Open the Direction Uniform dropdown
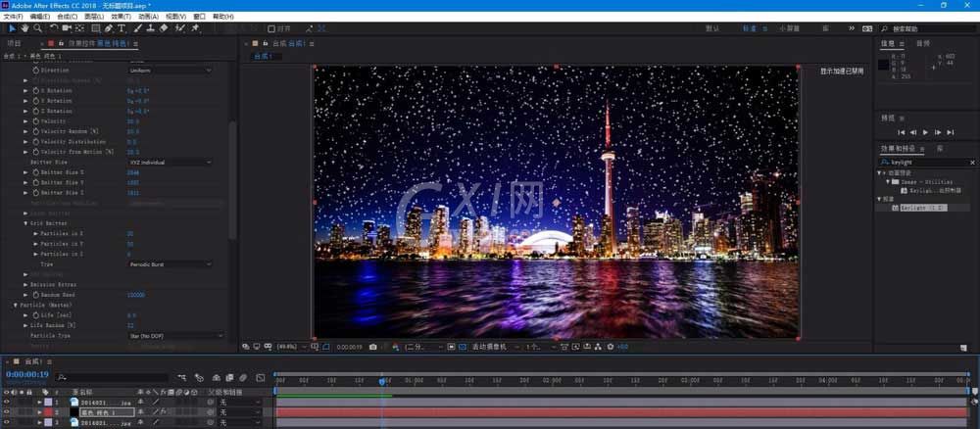 click(170, 71)
